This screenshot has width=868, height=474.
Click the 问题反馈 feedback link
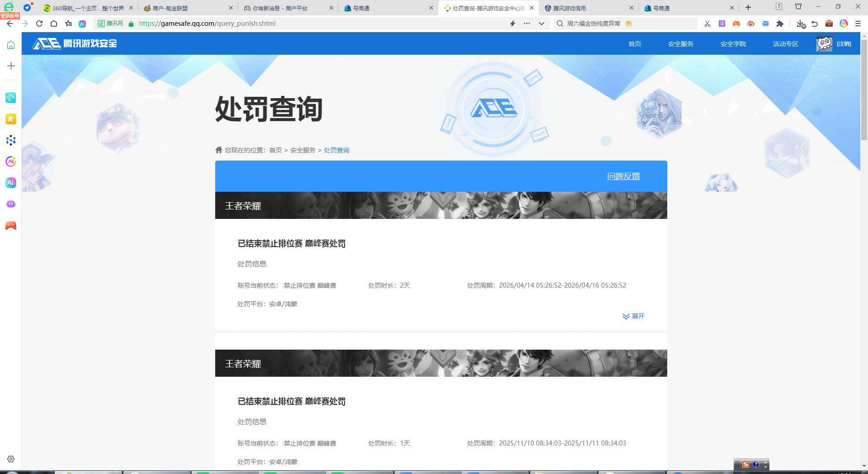click(623, 176)
